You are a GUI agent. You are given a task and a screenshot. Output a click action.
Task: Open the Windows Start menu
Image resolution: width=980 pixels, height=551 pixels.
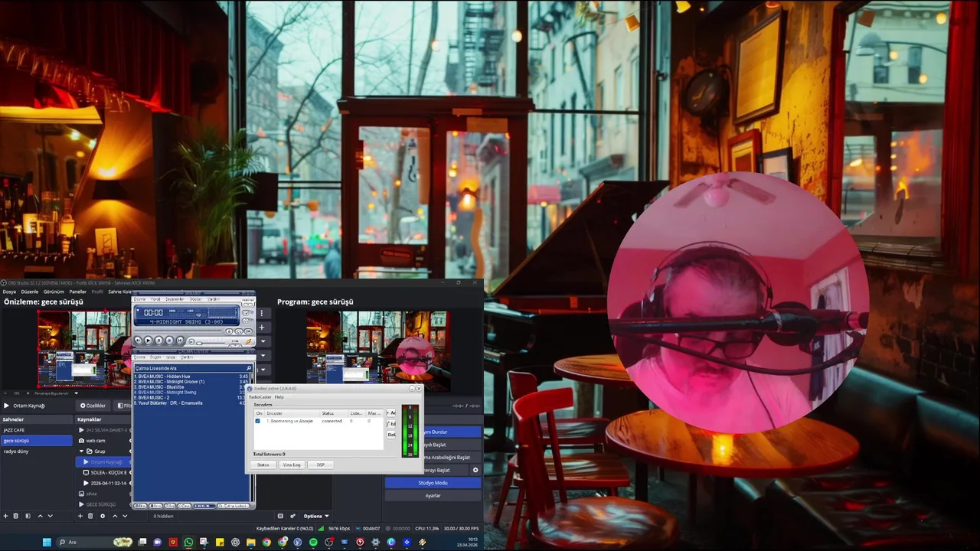coord(47,542)
